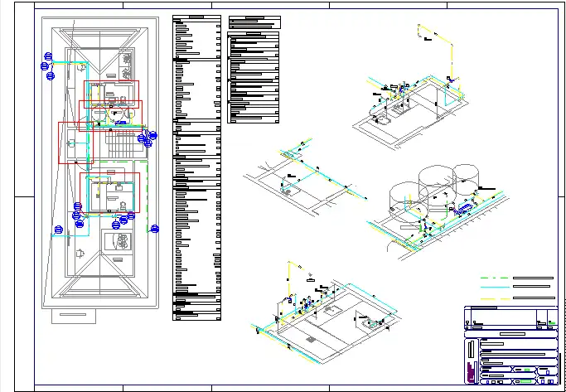Select the bottom isometric piping detail
566x392 pixels.
[x=323, y=315]
